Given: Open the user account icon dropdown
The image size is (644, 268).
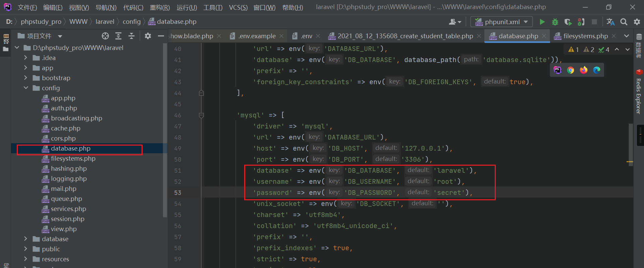Looking at the screenshot, I should (x=455, y=22).
